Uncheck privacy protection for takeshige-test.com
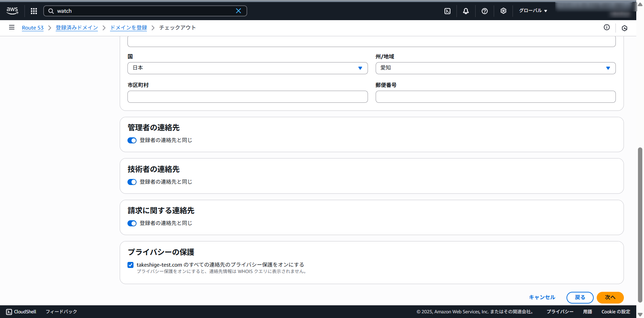644x318 pixels. pos(130,265)
